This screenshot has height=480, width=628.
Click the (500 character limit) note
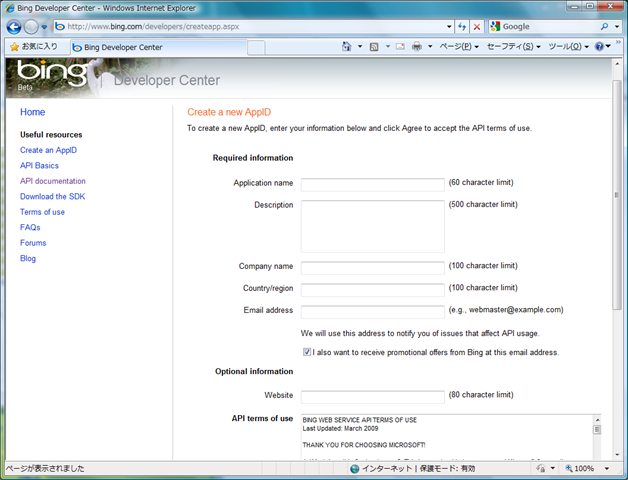click(x=483, y=204)
